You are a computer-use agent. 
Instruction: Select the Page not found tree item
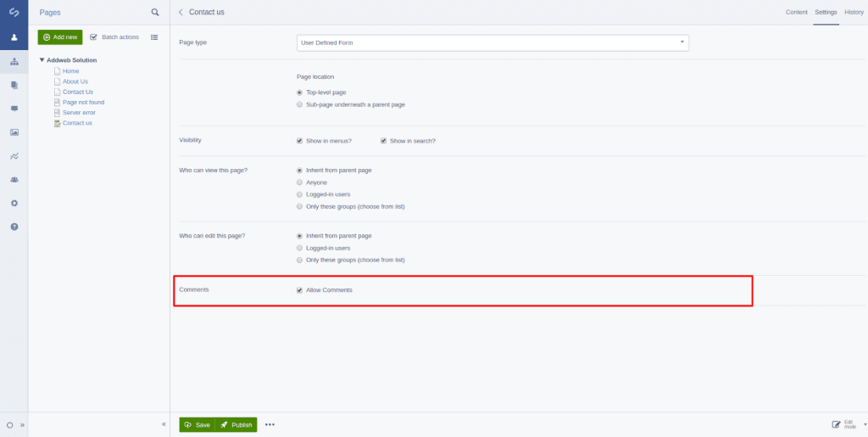point(83,102)
